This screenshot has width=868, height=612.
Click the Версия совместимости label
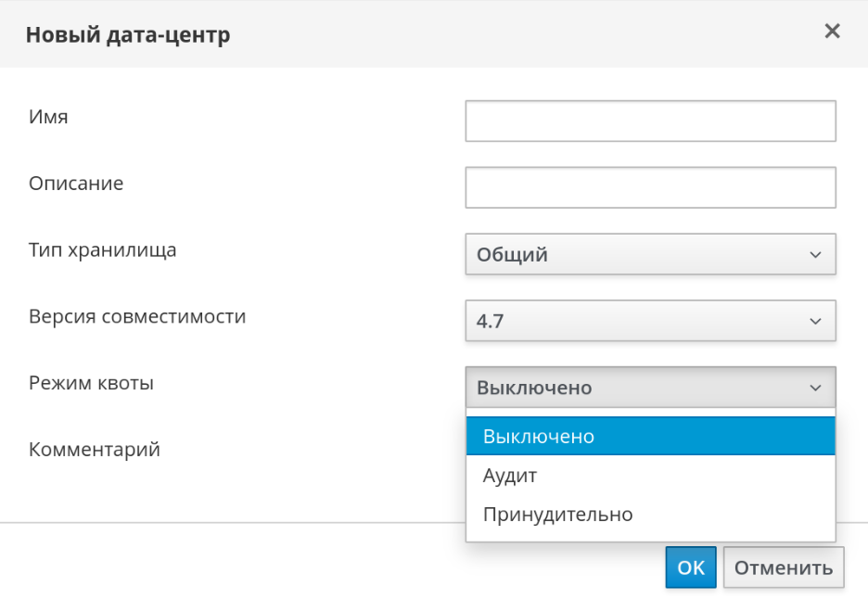pyautogui.click(x=137, y=316)
